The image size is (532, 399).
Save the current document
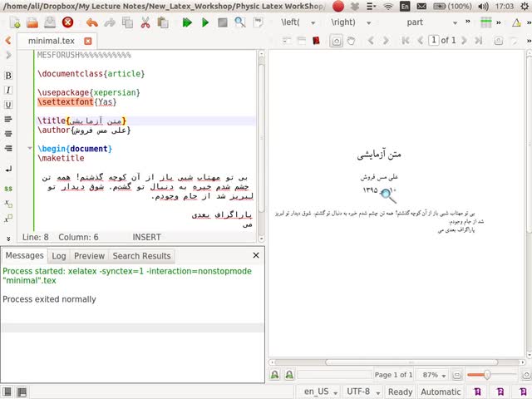pyautogui.click(x=50, y=22)
